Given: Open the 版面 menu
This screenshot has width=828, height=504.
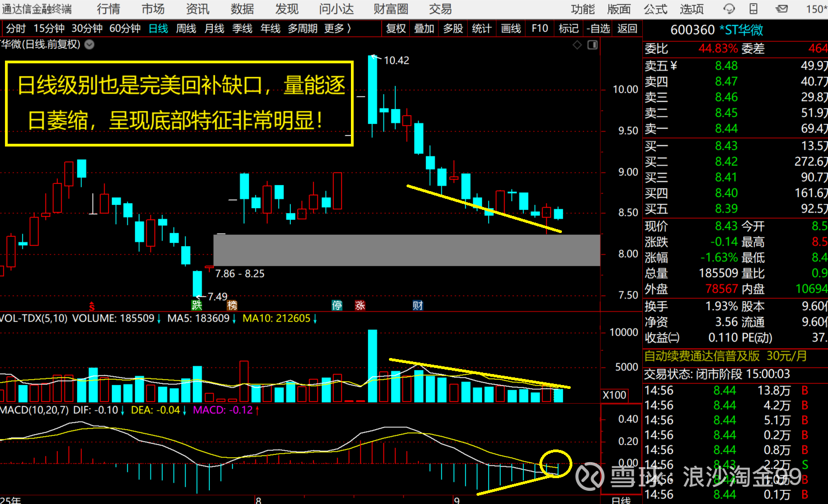Looking at the screenshot, I should coord(619,9).
